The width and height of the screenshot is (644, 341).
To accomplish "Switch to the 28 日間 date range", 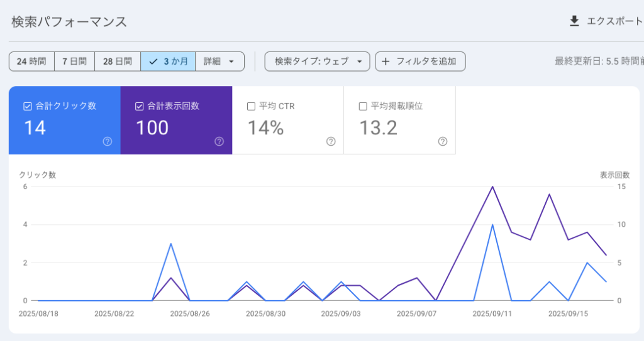I will 118,62.
